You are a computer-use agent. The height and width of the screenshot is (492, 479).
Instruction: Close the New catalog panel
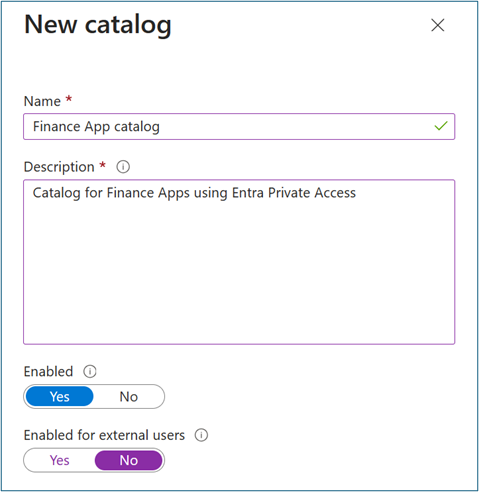437,25
